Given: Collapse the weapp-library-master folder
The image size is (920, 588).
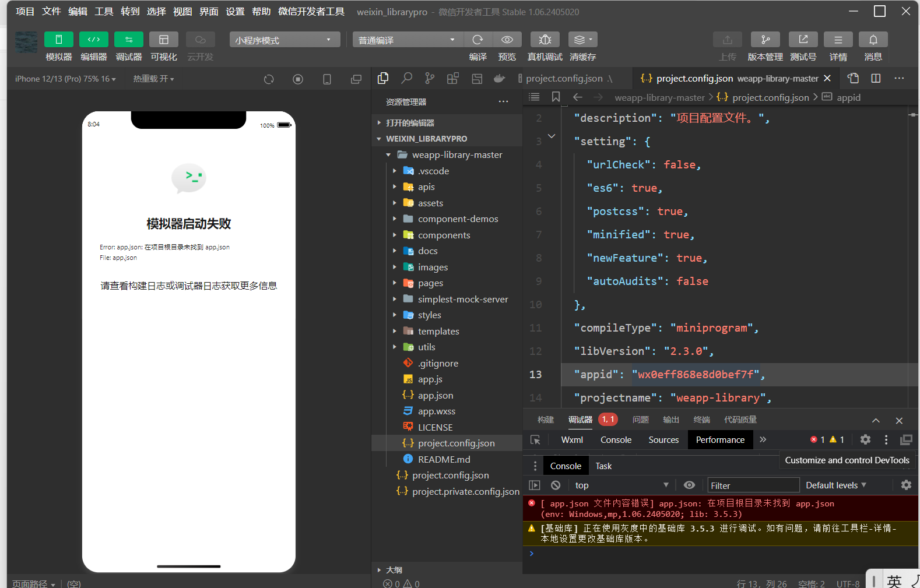Looking at the screenshot, I should [x=447, y=155].
